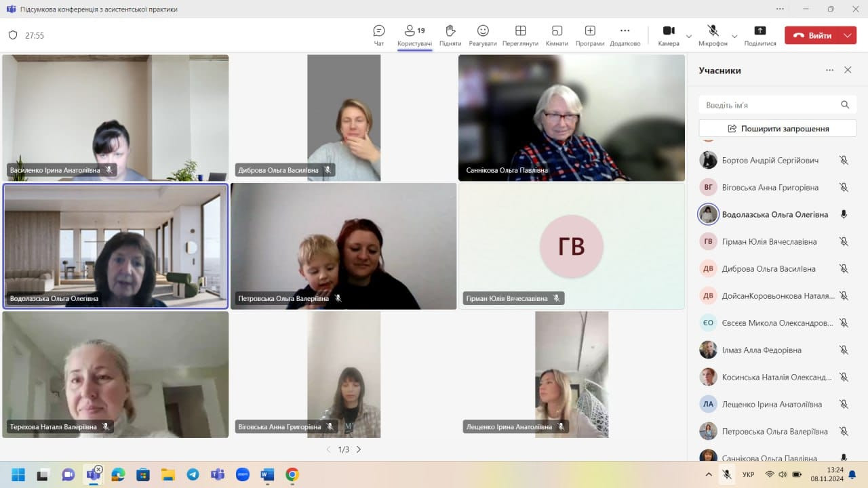
Task: Click the Введіть ім'я search field
Action: click(778, 105)
